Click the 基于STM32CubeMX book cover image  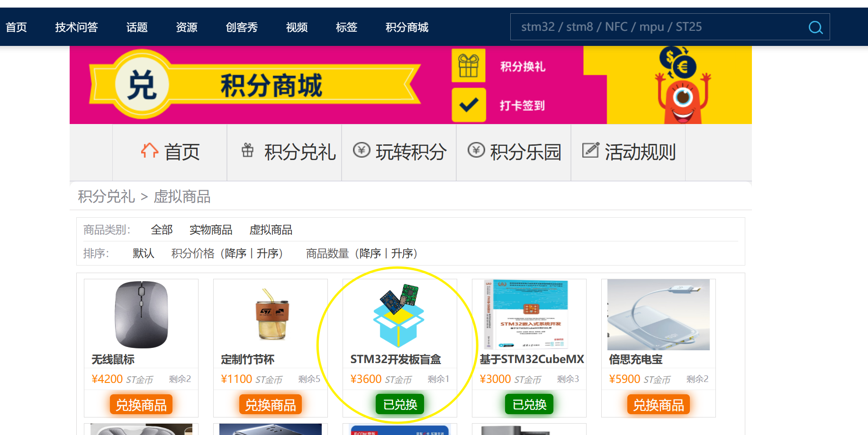(x=526, y=315)
